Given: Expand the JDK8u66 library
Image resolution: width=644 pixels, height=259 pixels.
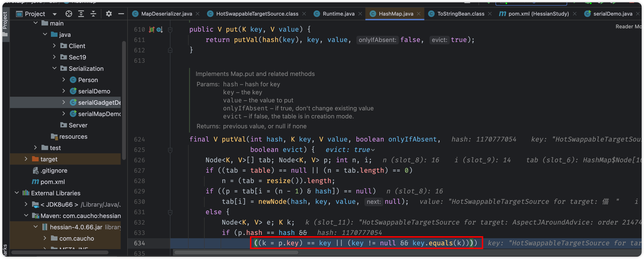Looking at the screenshot, I should click(26, 204).
